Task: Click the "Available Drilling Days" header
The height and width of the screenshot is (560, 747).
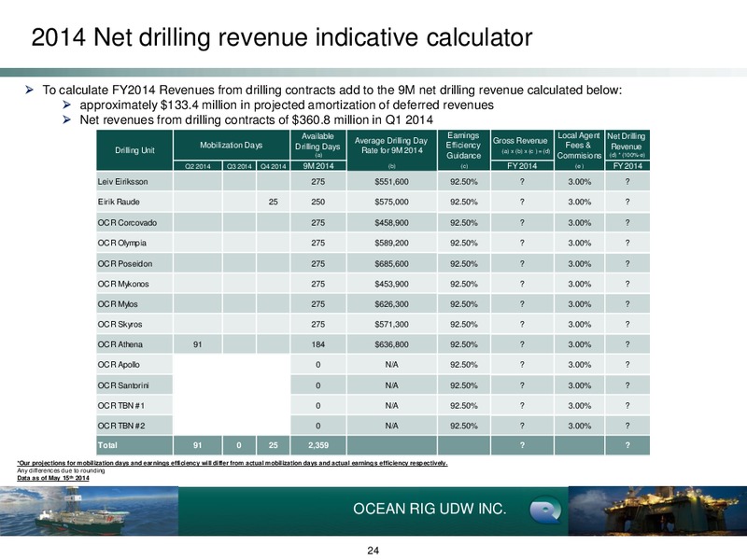Action: pos(317,145)
